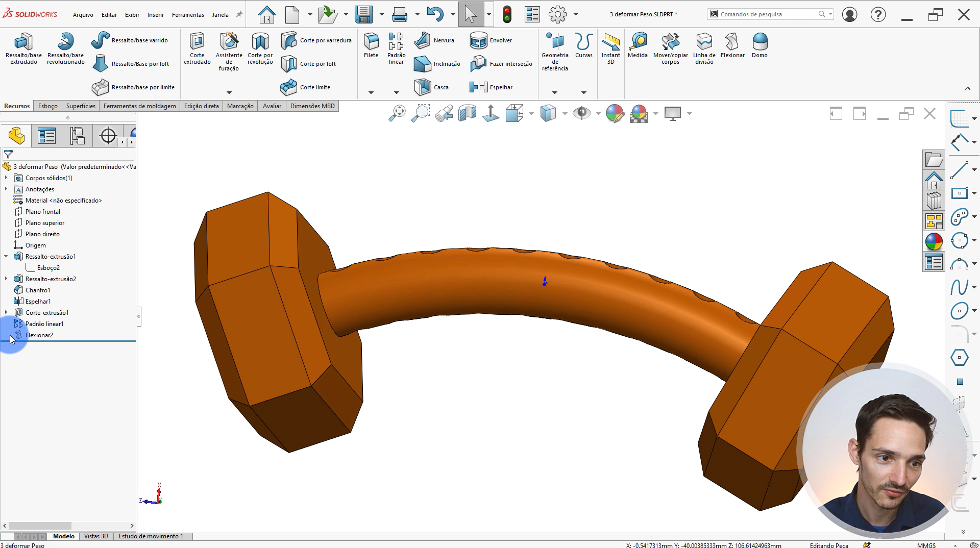The width and height of the screenshot is (980, 548).
Task: Open view orientation dropdown
Action: coord(531,113)
